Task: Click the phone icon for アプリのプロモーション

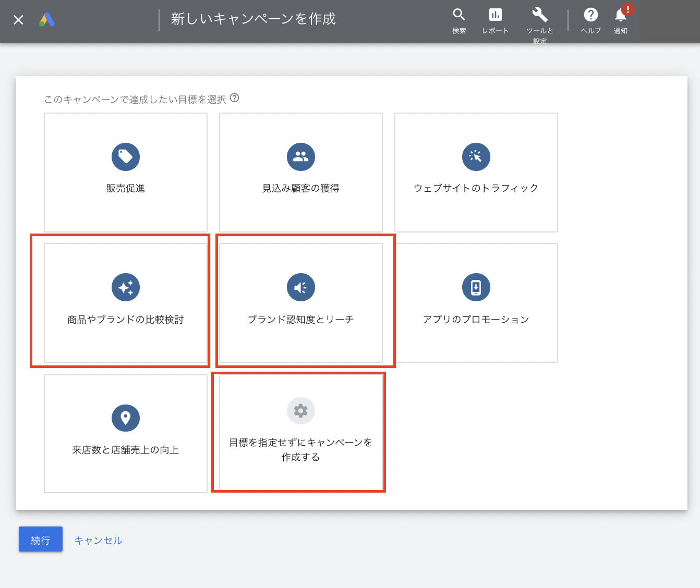Action: tap(476, 287)
